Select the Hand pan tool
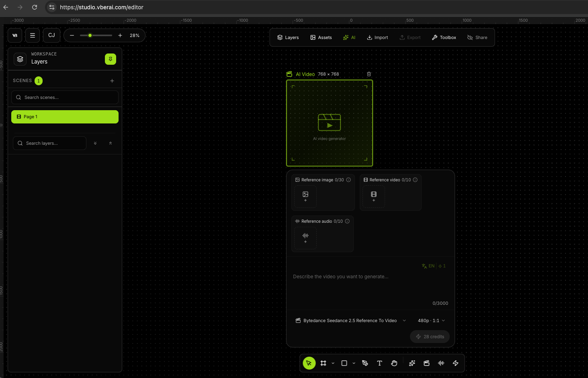The image size is (588, 378). [394, 363]
